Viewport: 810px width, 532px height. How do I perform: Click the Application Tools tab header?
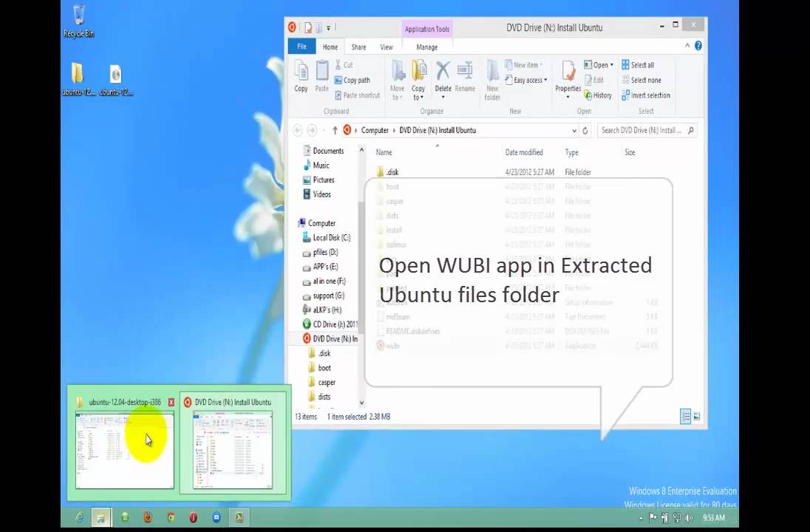coord(427,29)
